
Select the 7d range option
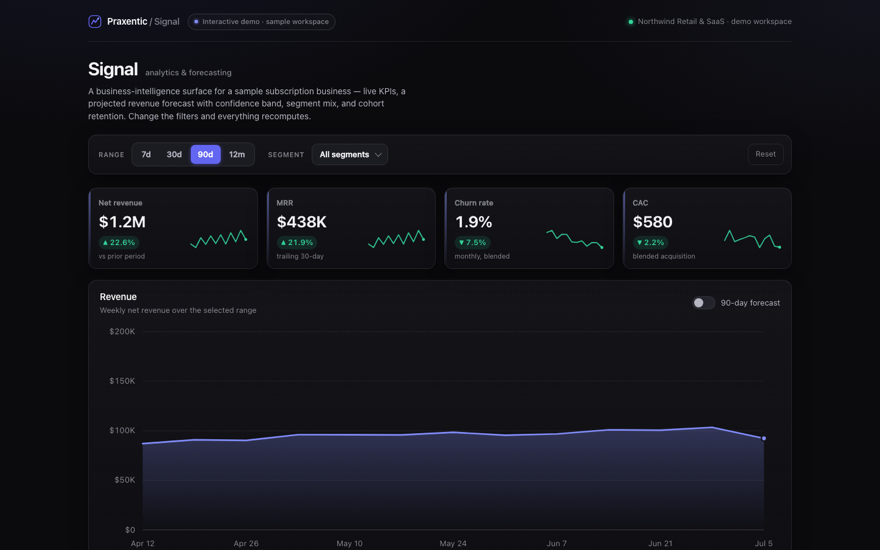[x=146, y=154]
